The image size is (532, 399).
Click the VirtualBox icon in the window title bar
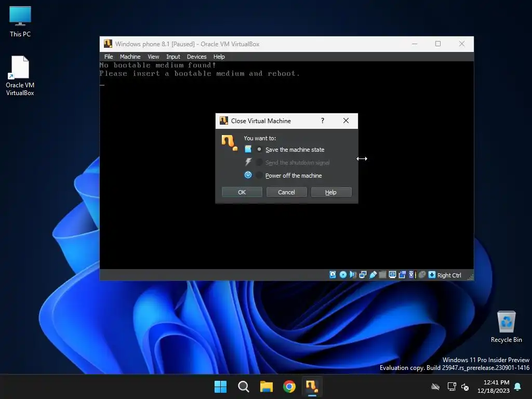coord(108,44)
